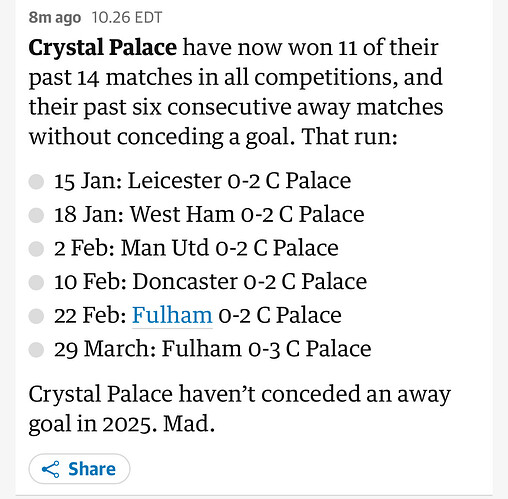Click the bullet dot beside 10 Feb
508x499 pixels.
[36, 283]
